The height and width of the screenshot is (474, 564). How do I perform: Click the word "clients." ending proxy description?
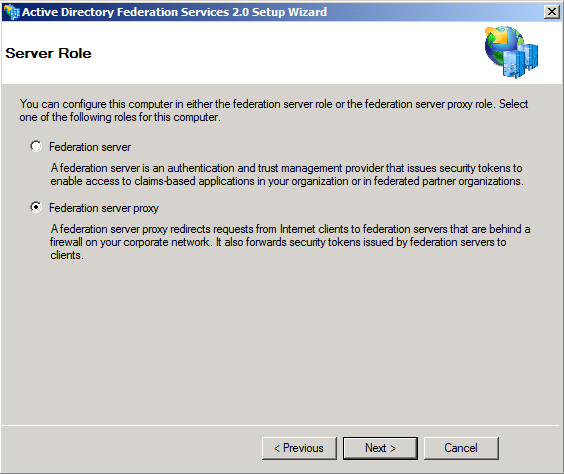[x=67, y=255]
